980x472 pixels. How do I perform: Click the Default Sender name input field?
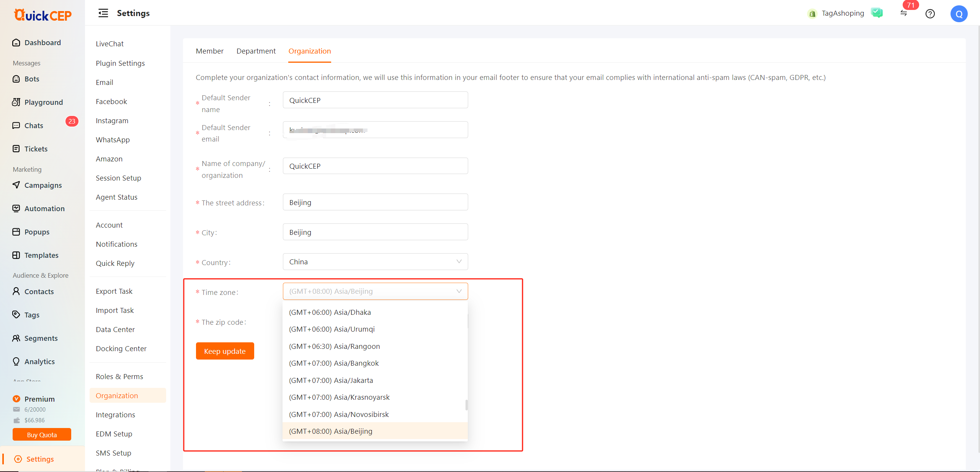pos(375,100)
